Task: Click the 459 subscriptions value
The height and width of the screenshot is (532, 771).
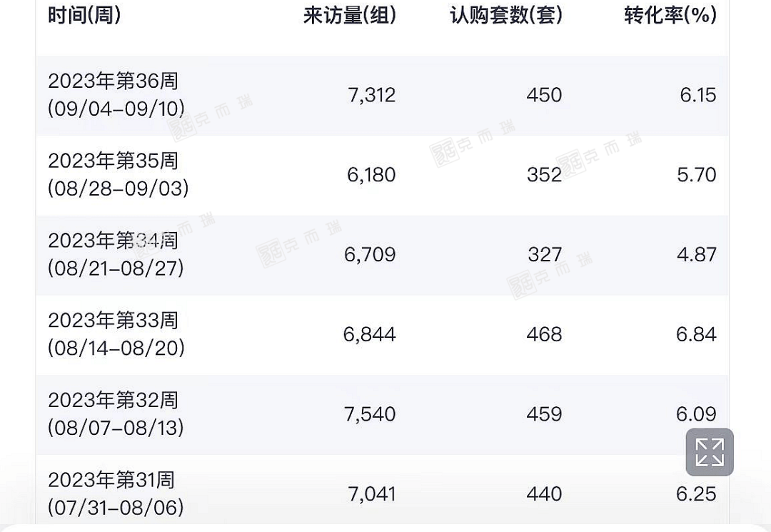Action: (x=544, y=414)
